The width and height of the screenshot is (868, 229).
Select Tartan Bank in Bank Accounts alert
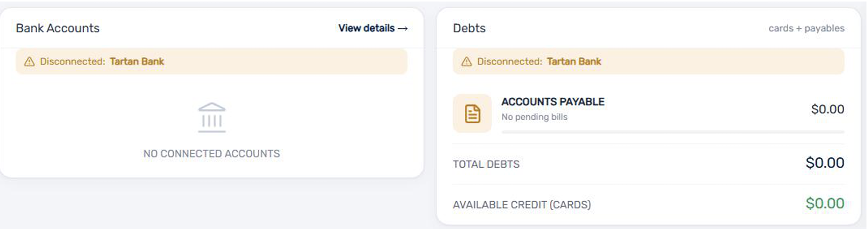[x=137, y=61]
